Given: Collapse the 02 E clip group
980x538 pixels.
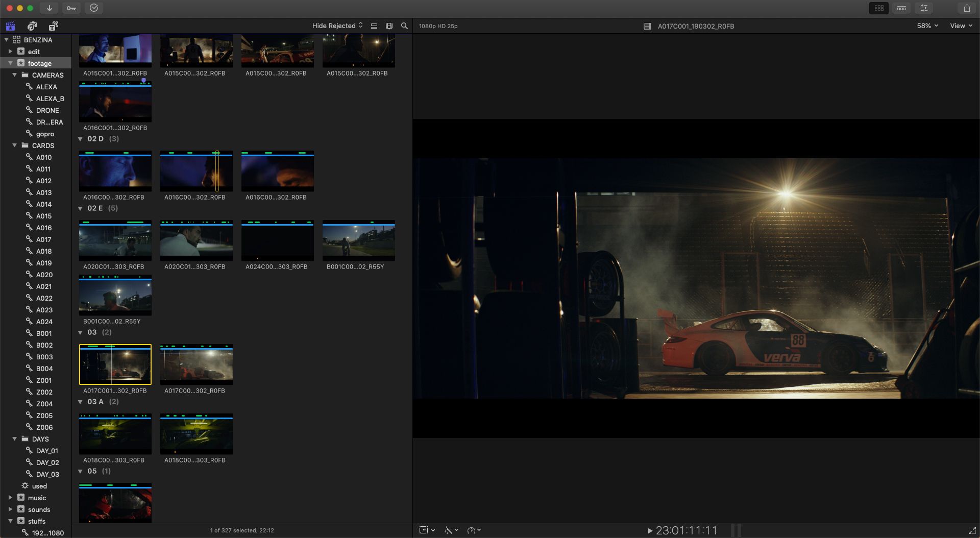Looking at the screenshot, I should 80,208.
